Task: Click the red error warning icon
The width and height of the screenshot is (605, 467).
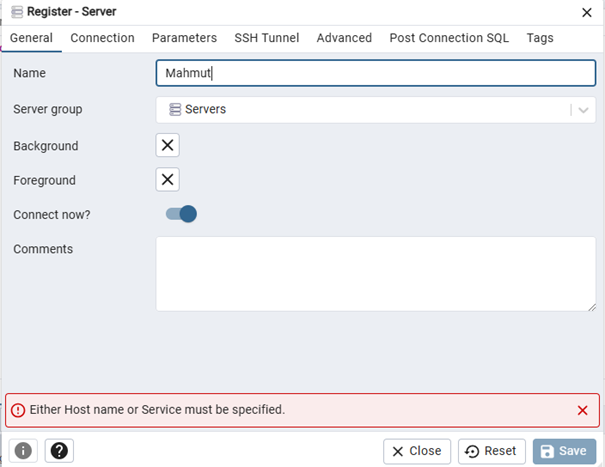Action: [18, 410]
